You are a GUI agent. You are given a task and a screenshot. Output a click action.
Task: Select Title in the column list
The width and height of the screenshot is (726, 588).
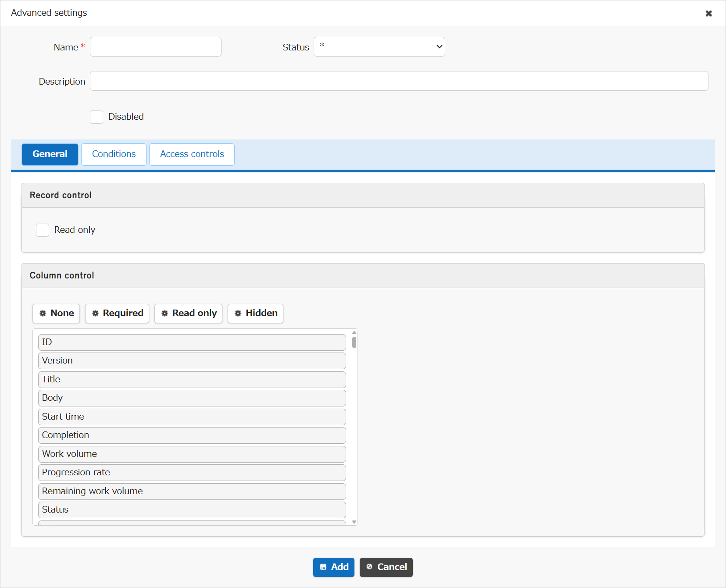pyautogui.click(x=192, y=380)
